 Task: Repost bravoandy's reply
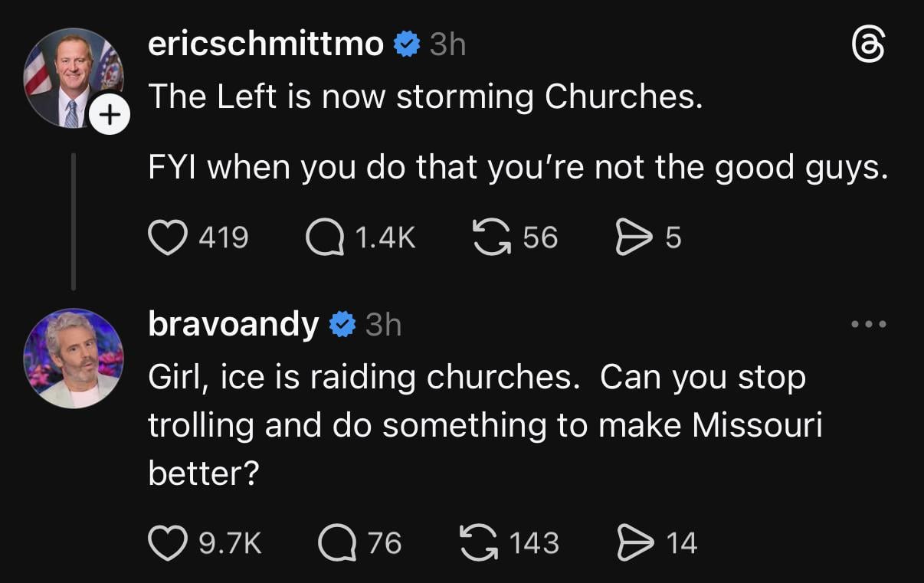tap(479, 542)
